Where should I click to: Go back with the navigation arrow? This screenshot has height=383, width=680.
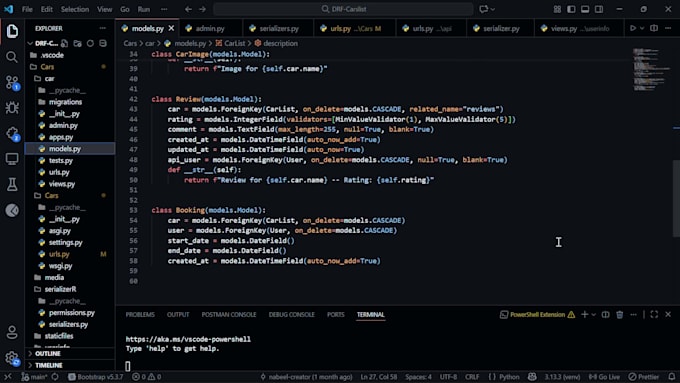click(188, 9)
